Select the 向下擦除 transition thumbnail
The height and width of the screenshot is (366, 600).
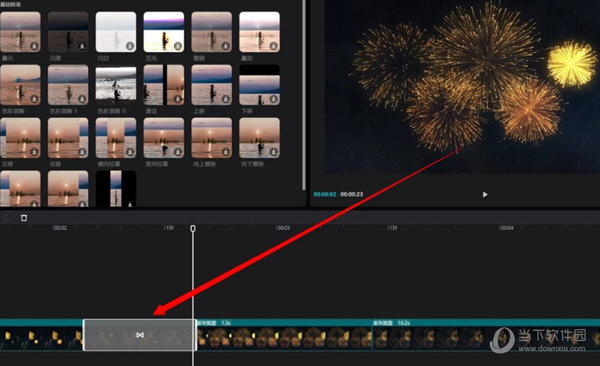point(259,137)
